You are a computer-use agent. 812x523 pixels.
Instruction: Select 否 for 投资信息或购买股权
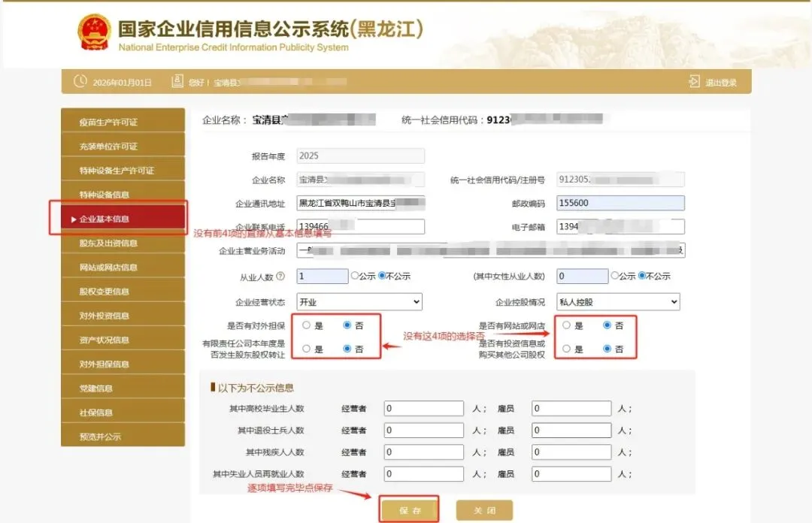(x=607, y=349)
